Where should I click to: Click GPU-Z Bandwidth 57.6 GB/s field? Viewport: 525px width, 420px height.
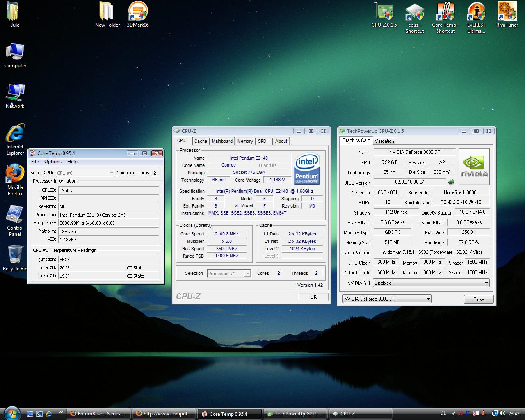(x=468, y=242)
